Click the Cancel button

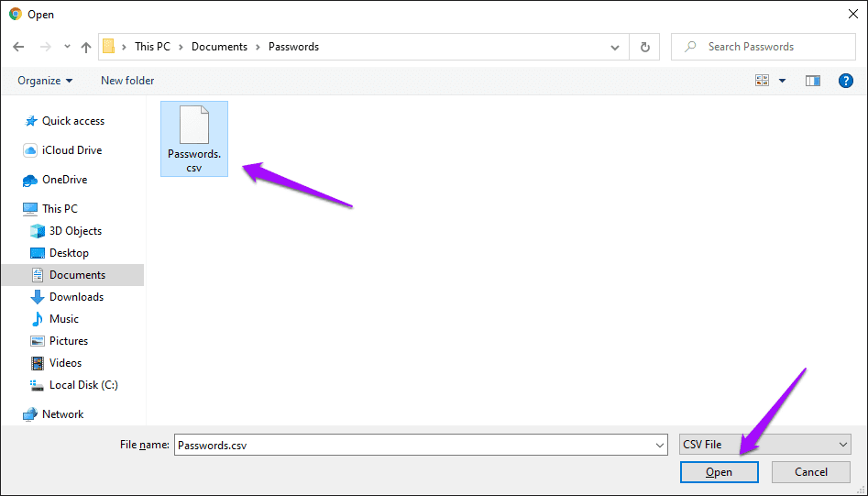(810, 472)
